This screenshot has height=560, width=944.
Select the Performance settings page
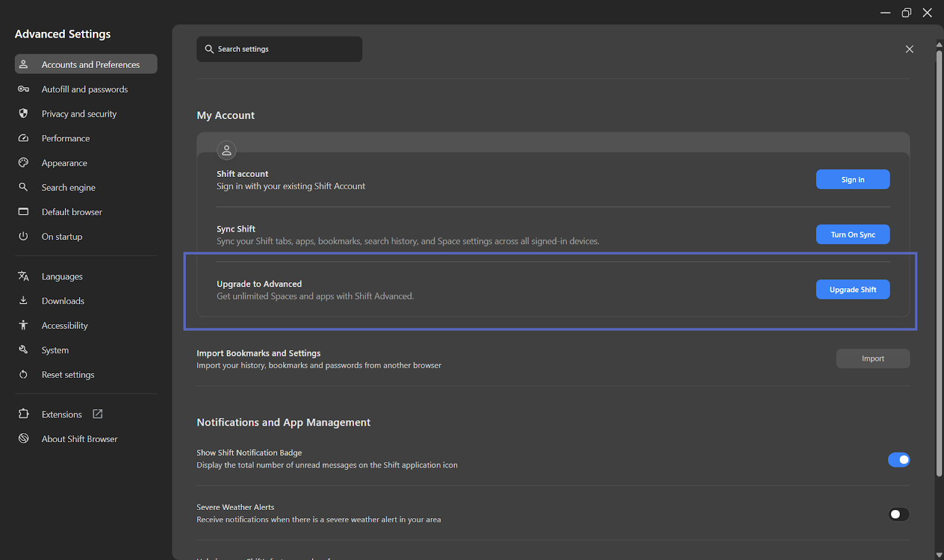pyautogui.click(x=86, y=138)
